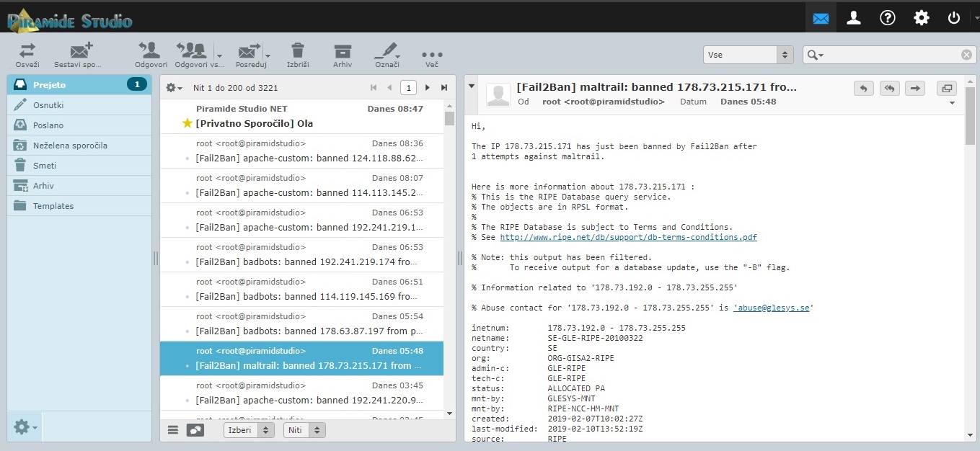Open message apache-custom banned 114.113.145.2
980x451 pixels.
coord(301,186)
